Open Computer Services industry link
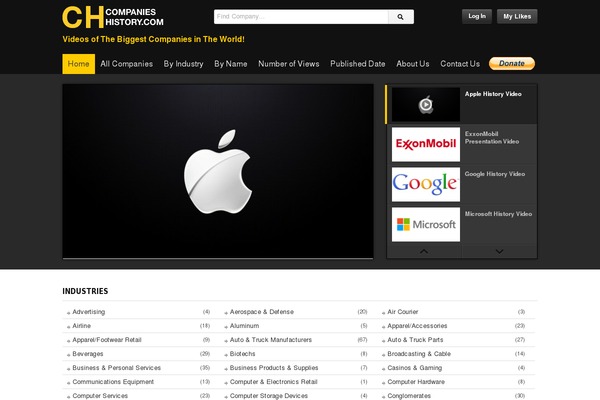The width and height of the screenshot is (600, 400). pos(100,396)
